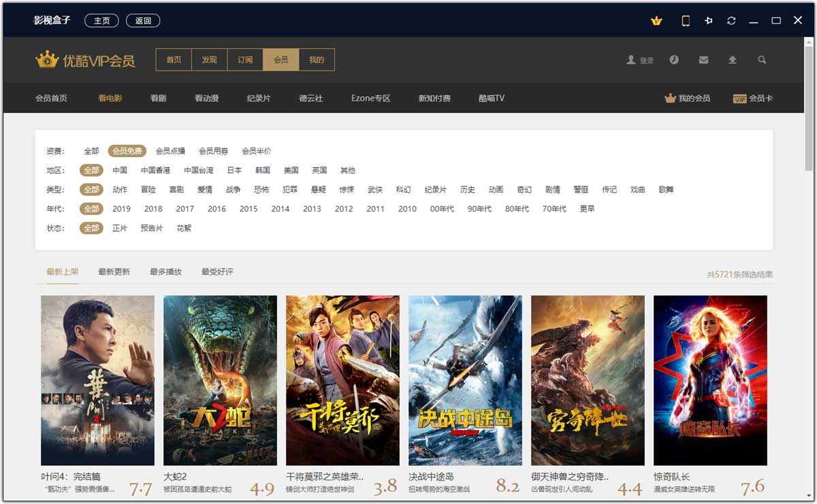This screenshot has width=817, height=504.
Task: Filter genre by 科幻
Action: 403,190
